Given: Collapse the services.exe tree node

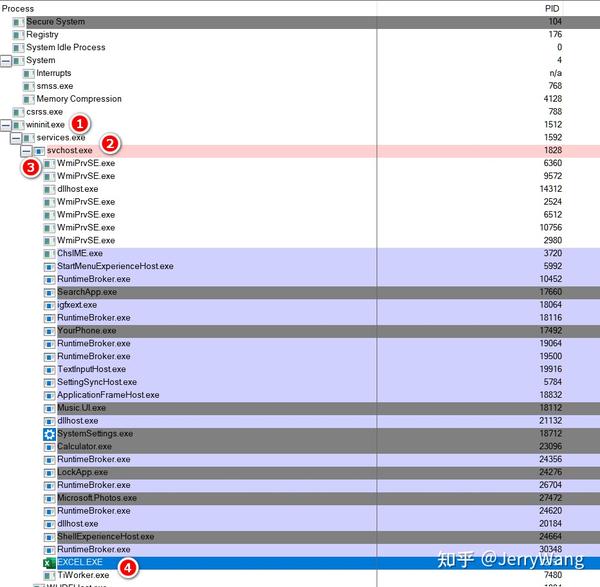Looking at the screenshot, I should coord(16,138).
